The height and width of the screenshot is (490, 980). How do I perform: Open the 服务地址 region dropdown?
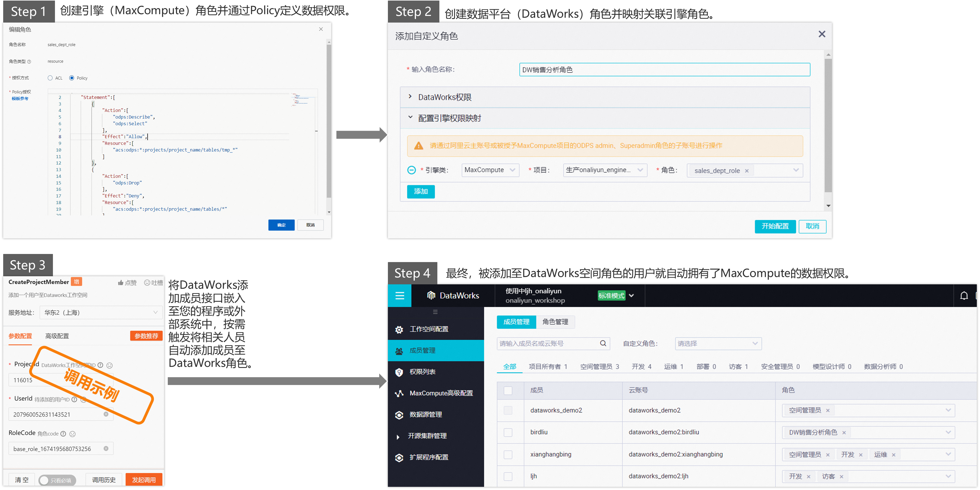101,313
